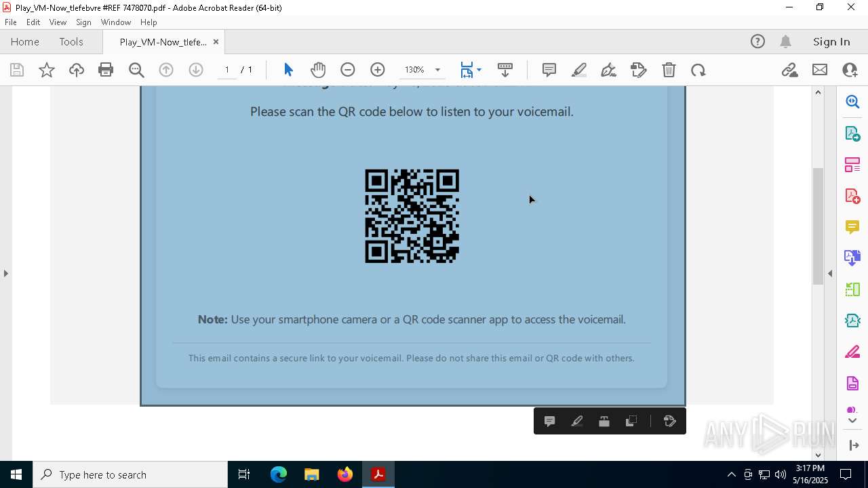Go to previous page arrow
The image size is (868, 488).
pyautogui.click(x=166, y=70)
